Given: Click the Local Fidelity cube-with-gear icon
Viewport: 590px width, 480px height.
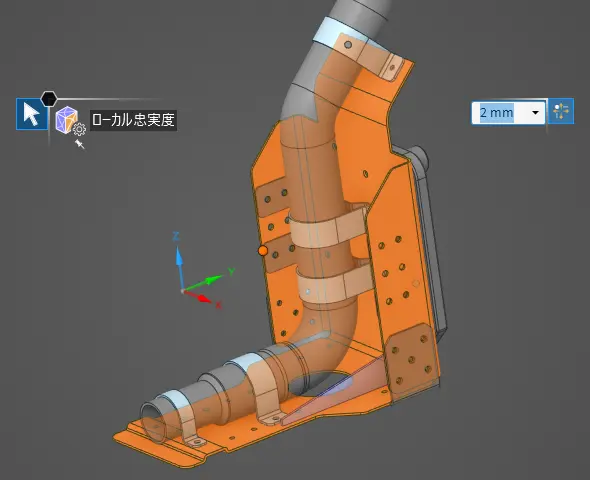Looking at the screenshot, I should (x=70, y=121).
